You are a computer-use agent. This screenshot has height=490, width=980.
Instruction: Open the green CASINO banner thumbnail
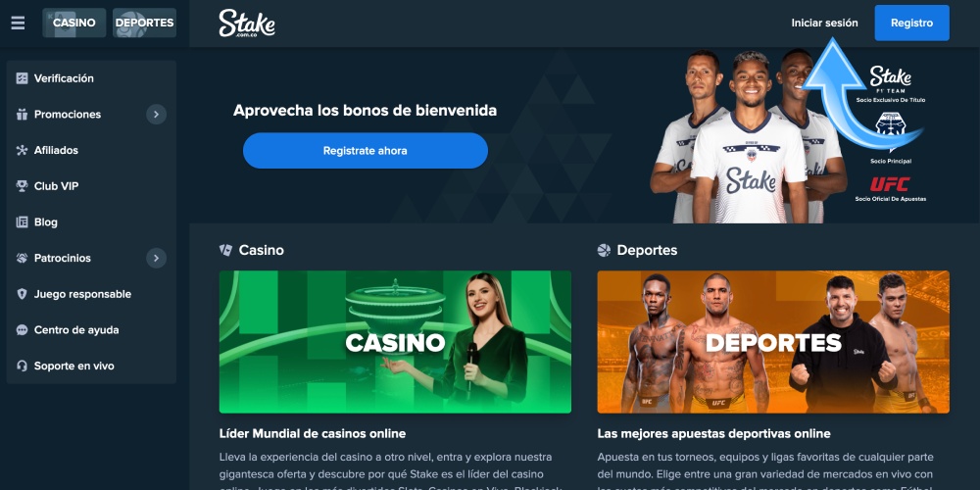click(x=395, y=342)
